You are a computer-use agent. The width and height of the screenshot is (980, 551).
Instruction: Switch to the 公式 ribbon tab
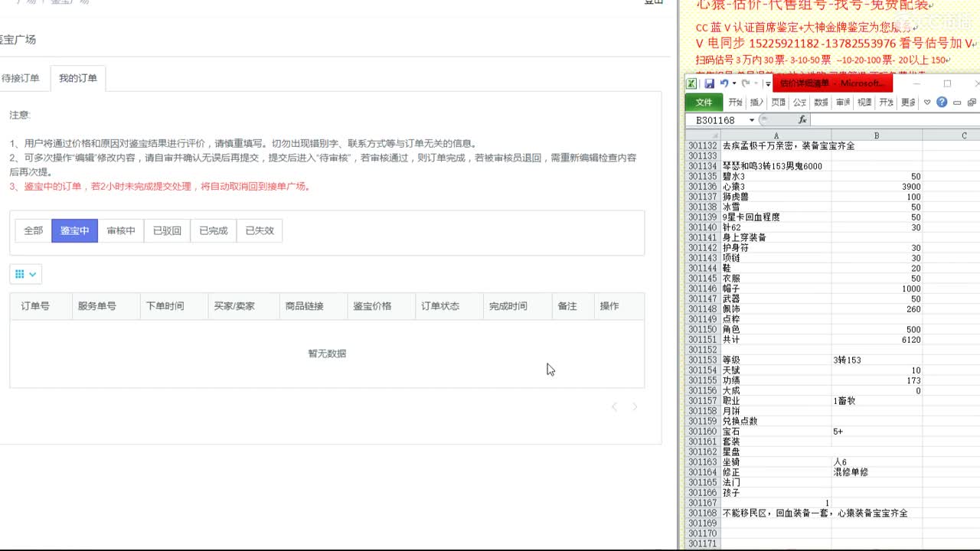(800, 103)
